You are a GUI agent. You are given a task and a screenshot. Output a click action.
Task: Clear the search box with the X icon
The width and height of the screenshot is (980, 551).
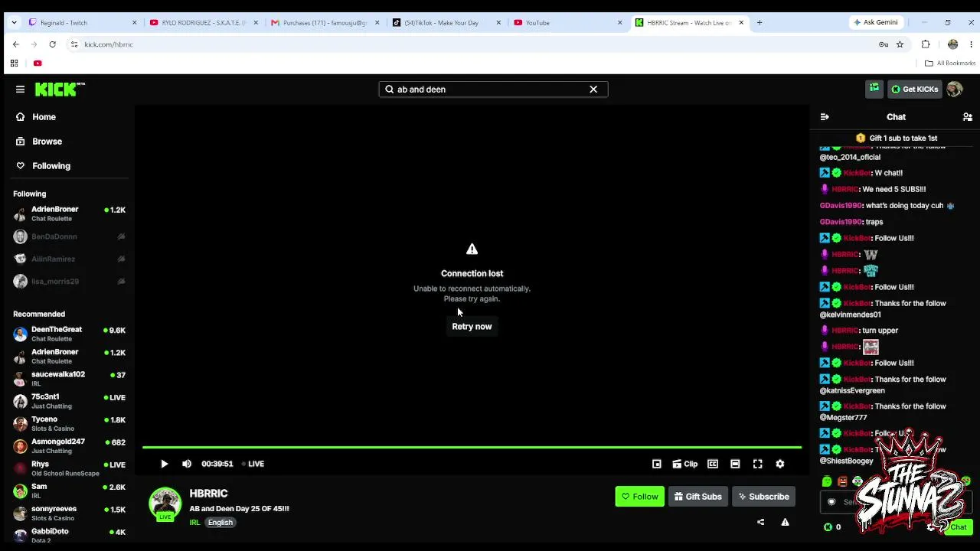click(593, 90)
